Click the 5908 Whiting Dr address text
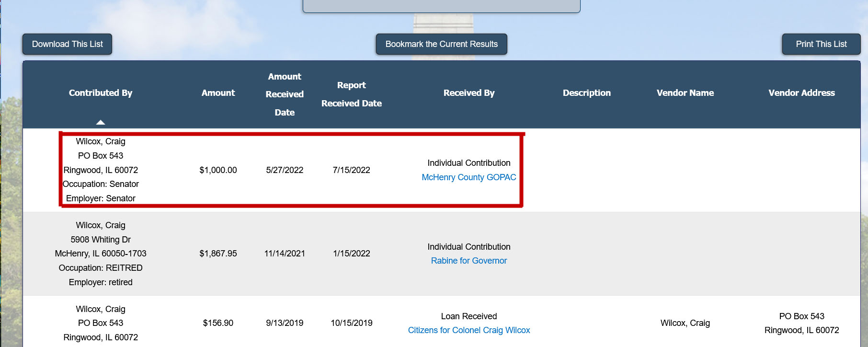The image size is (868, 347). (x=100, y=240)
